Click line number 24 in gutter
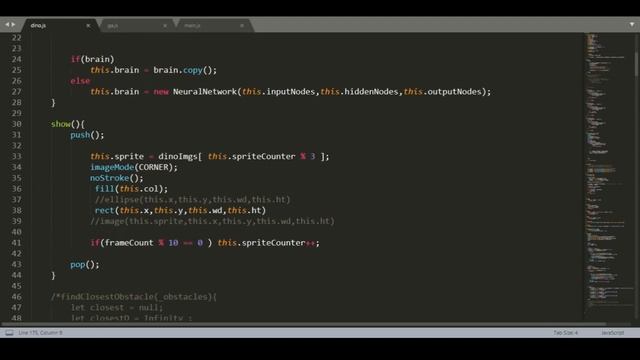This screenshot has height=360, width=640. [16, 59]
